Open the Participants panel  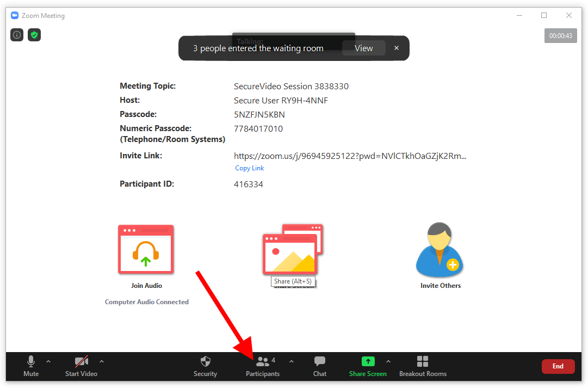click(263, 366)
